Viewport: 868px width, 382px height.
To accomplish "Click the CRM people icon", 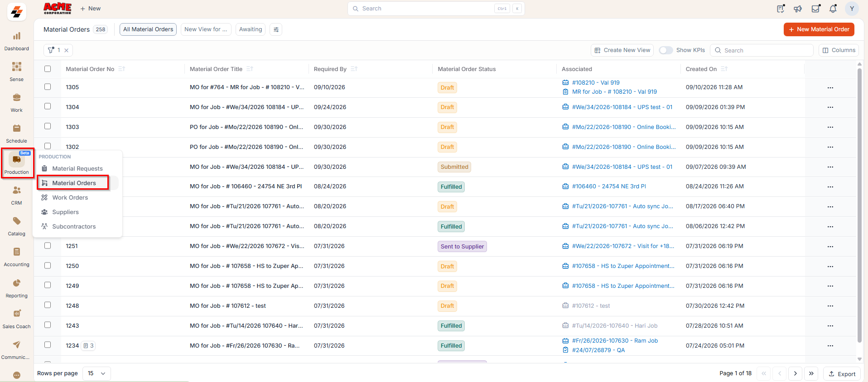I will pos(17,191).
